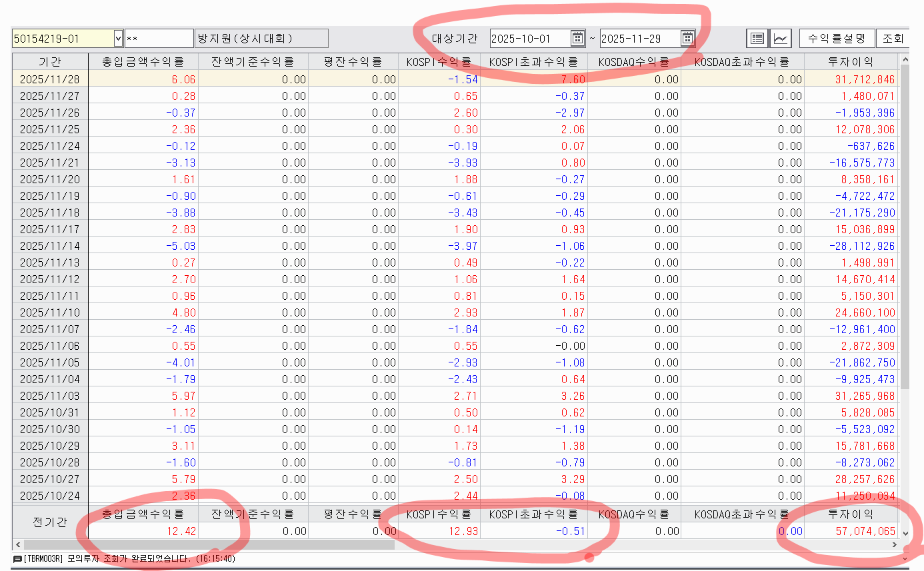
Task: Click the vertical scrollbar up arrow
Action: click(x=905, y=61)
